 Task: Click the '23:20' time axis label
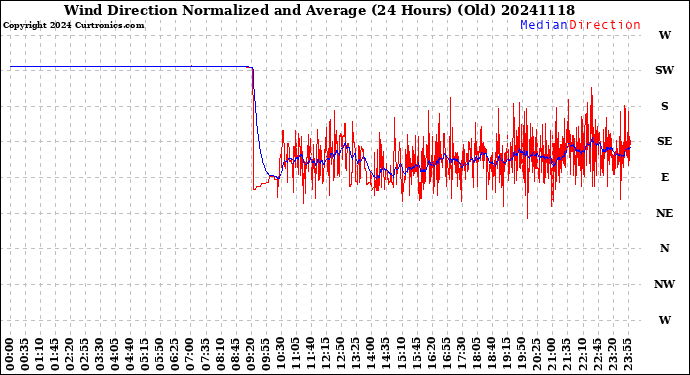coord(612,354)
